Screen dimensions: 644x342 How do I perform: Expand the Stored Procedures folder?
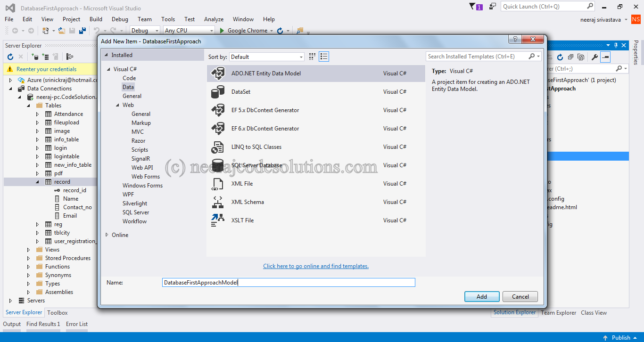point(29,258)
